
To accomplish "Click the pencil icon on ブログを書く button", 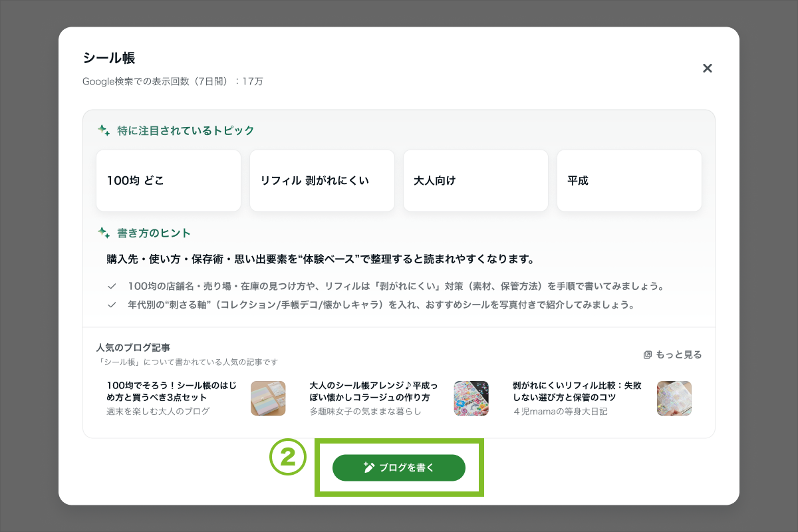I will (x=370, y=468).
